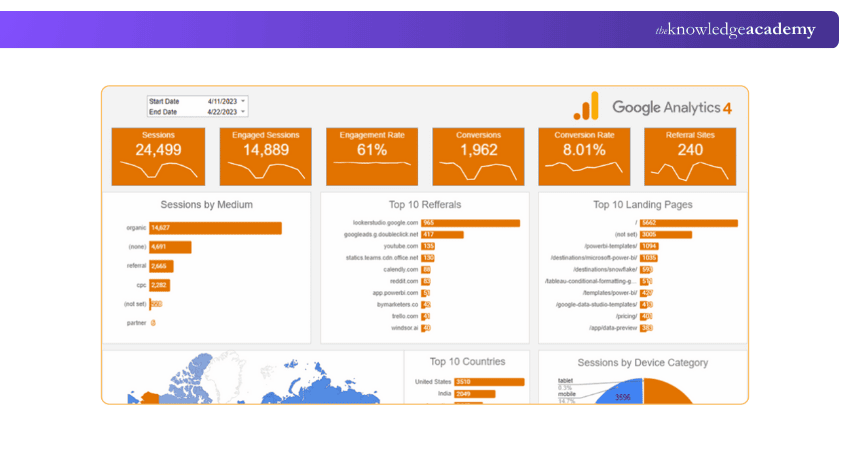This screenshot has height=450, width=850.
Task: Click the 'trello.com' referral label
Action: point(405,317)
